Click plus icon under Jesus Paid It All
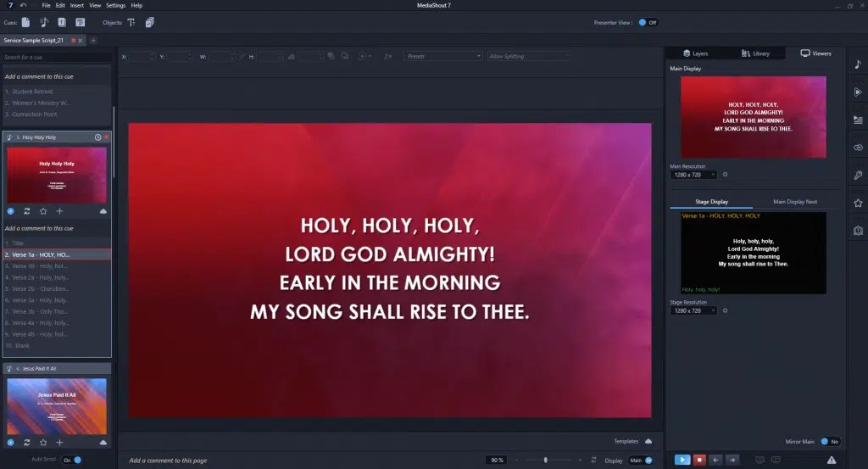868x469 pixels. pyautogui.click(x=59, y=443)
